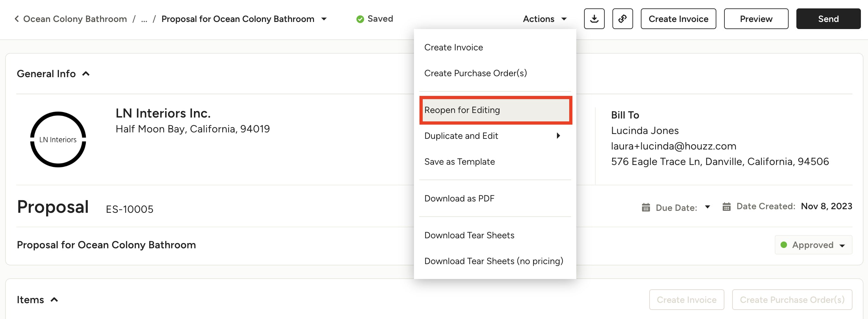
Task: Click the back chevron beside Ocean Colony Bathroom
Action: tap(16, 19)
